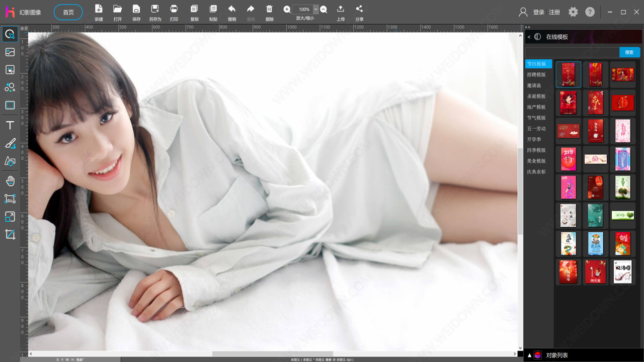This screenshot has height=362, width=644.
Task: Select the 节气模版 category tab
Action: coord(536,118)
